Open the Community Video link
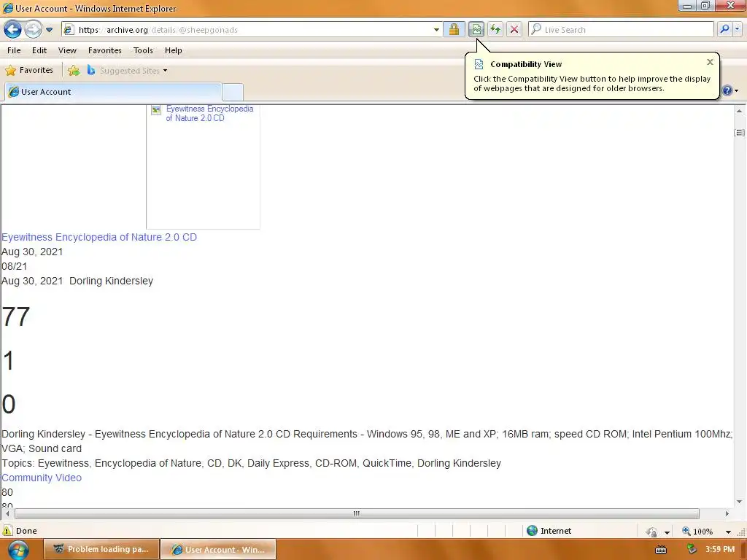Screen dimensions: 747x560 pos(42,477)
